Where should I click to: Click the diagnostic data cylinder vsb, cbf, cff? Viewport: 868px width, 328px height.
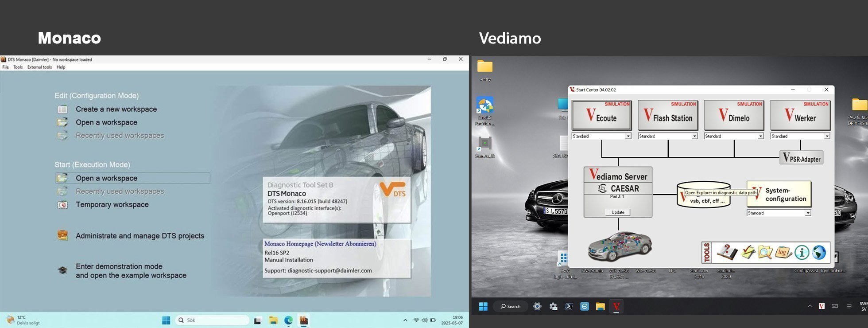[703, 195]
